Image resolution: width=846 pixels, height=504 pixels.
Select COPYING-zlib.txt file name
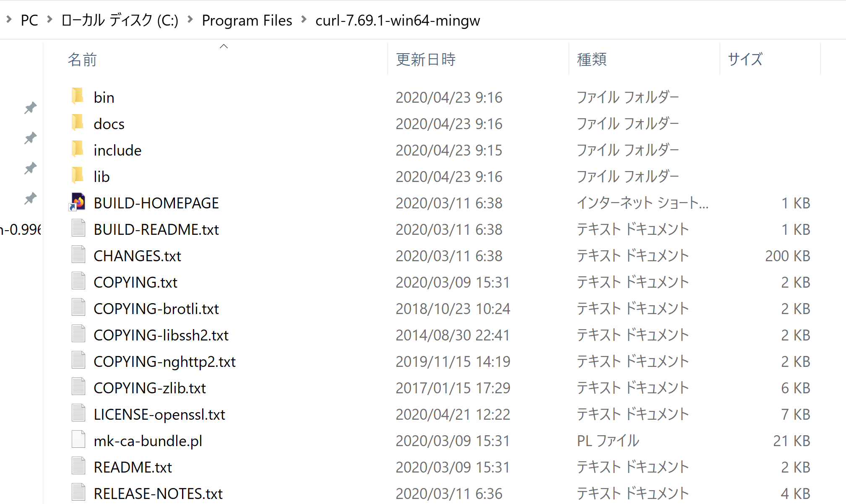click(150, 388)
